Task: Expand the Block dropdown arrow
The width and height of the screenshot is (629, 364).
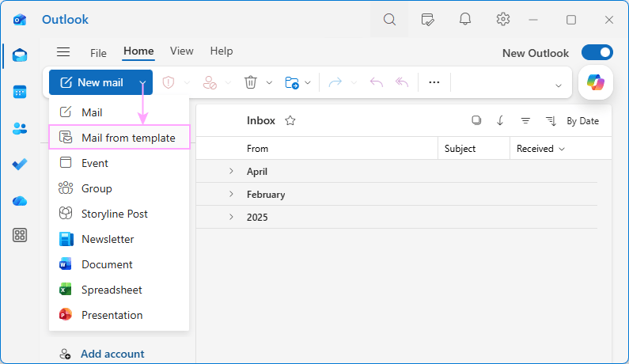Action: coord(228,82)
